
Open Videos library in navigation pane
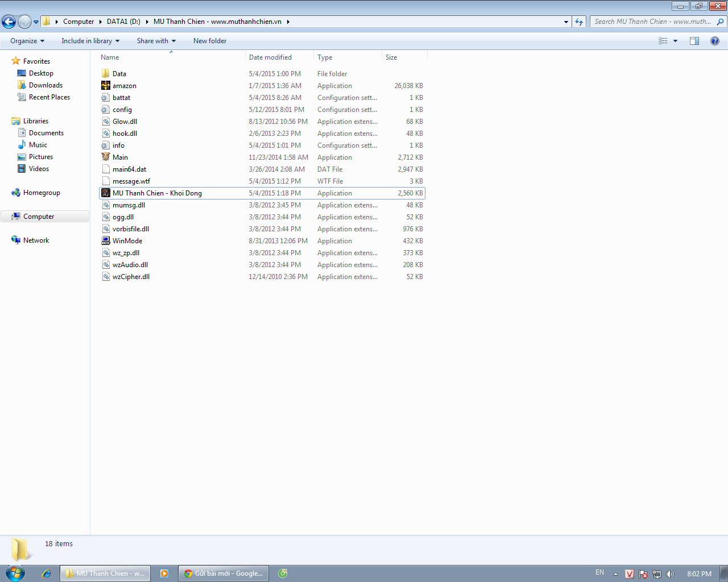tap(39, 169)
